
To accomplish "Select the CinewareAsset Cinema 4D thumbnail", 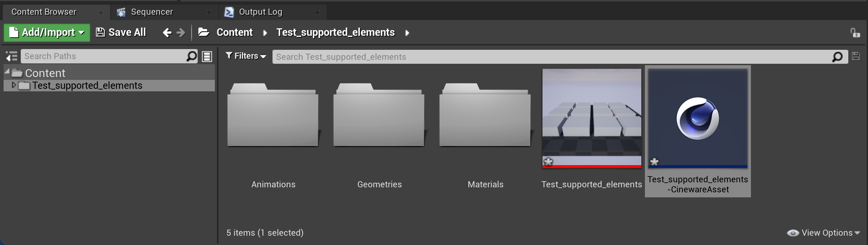I will pos(698,118).
